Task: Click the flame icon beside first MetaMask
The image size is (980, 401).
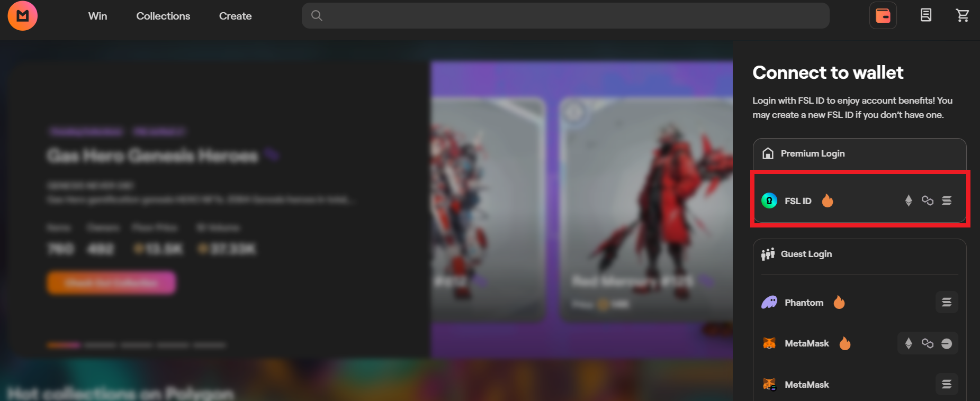Action: 845,343
